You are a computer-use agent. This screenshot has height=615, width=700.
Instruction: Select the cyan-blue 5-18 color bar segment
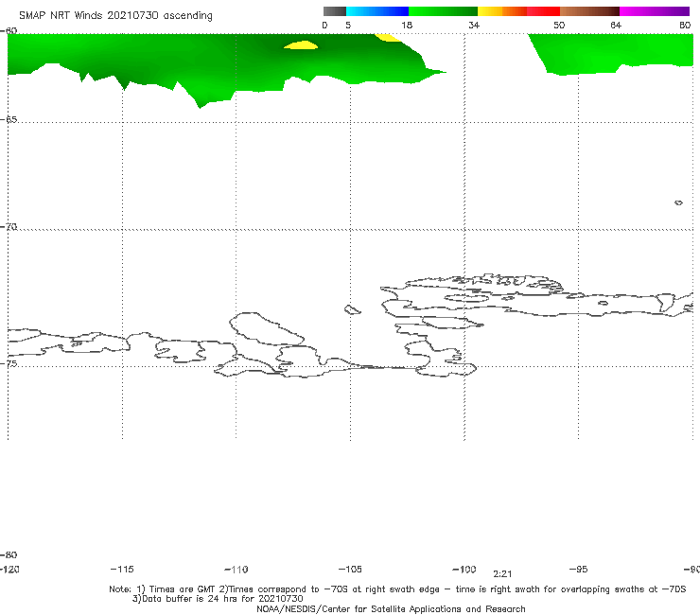tap(377, 11)
